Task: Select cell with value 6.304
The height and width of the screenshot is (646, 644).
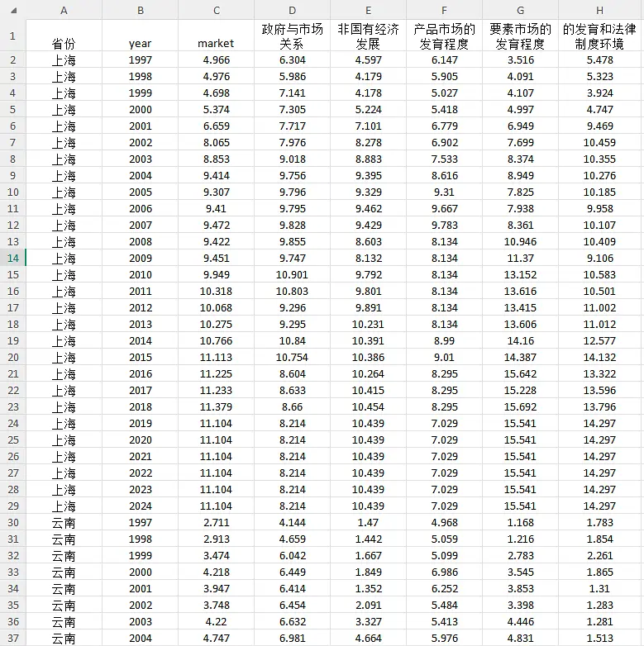Action: (293, 60)
